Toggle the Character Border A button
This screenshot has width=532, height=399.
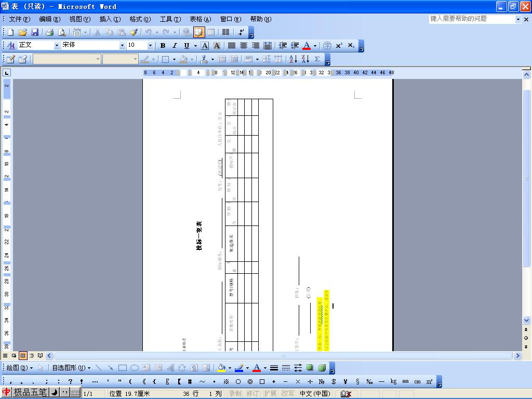(x=205, y=46)
